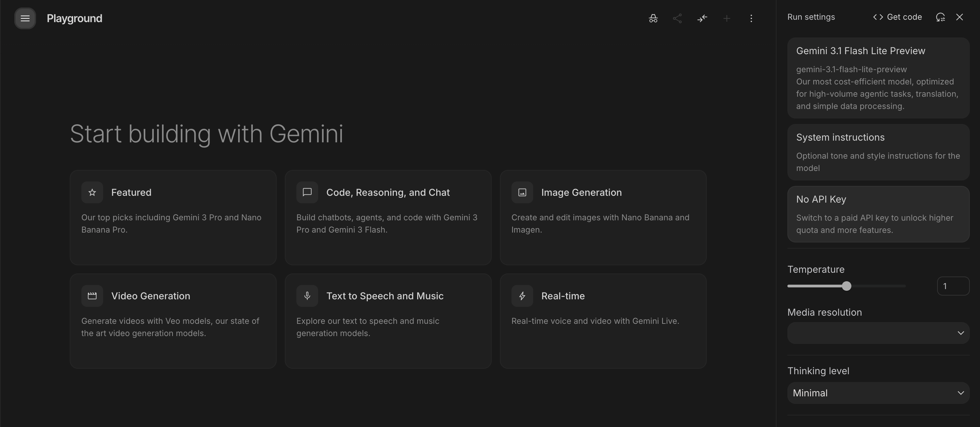Open the Thinking level Minimal dropdown
Image resolution: width=980 pixels, height=427 pixels.
tap(878, 393)
